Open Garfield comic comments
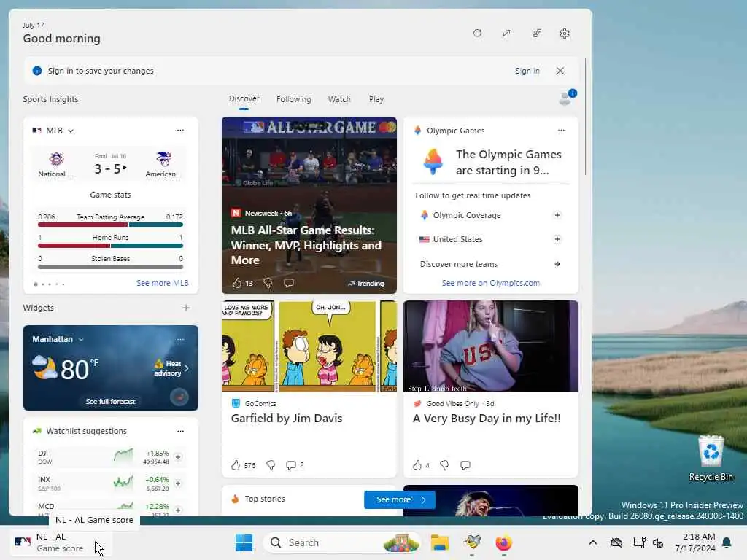 291,465
